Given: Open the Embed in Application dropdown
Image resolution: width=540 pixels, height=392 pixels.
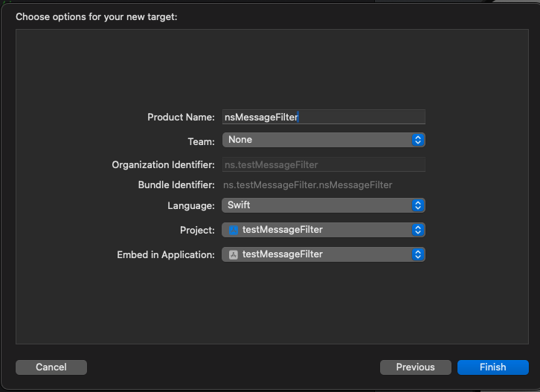Looking at the screenshot, I should 324,254.
